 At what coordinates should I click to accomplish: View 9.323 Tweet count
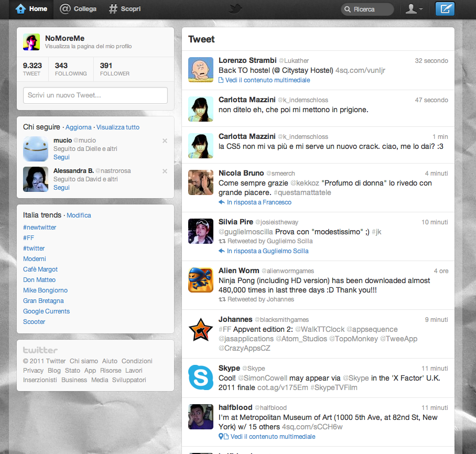pyautogui.click(x=32, y=69)
